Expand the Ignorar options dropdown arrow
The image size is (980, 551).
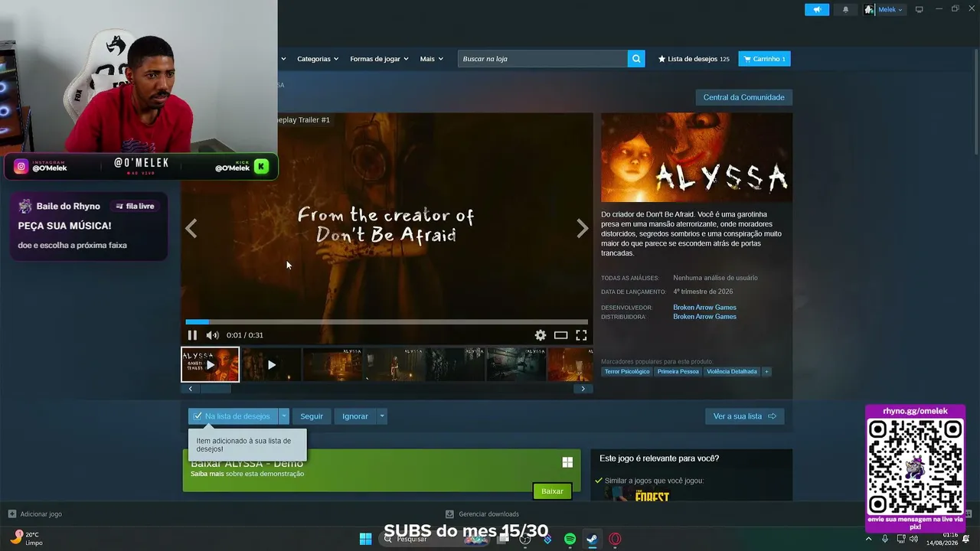pos(382,416)
